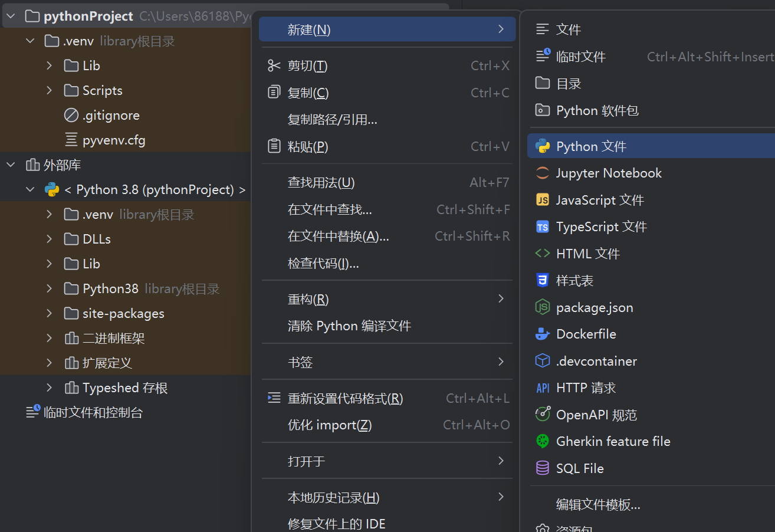Click the copy icon beside 复制
Screen dimensions: 775x532
click(x=274, y=93)
